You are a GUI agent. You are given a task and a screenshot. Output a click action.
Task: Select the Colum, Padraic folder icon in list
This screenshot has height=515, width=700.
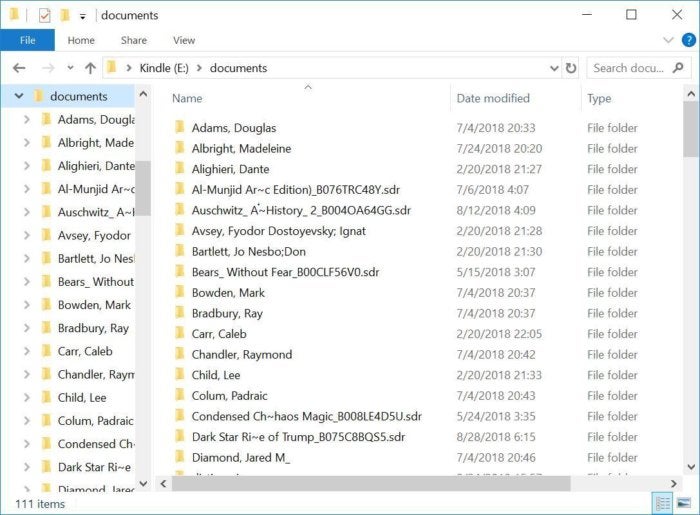pos(180,395)
